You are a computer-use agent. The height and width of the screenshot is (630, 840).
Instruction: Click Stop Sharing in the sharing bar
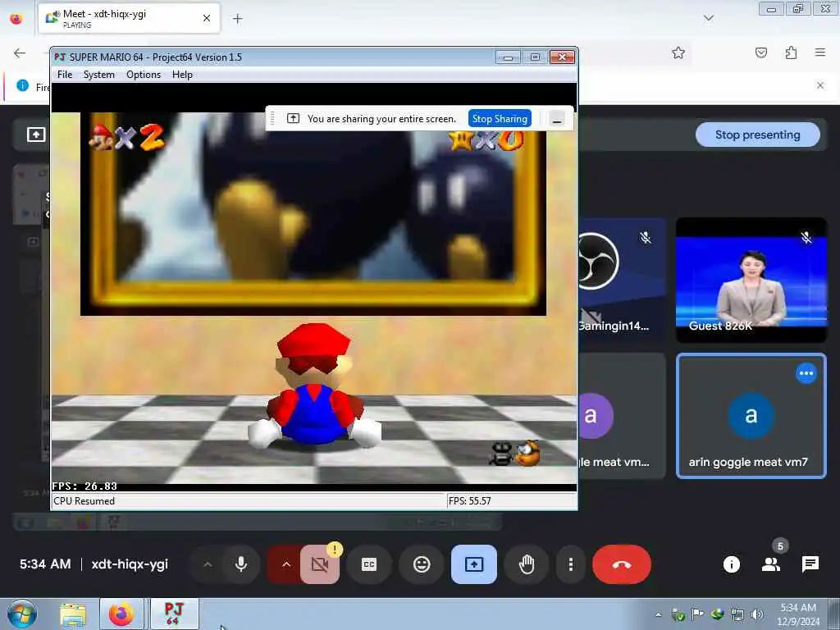click(500, 118)
